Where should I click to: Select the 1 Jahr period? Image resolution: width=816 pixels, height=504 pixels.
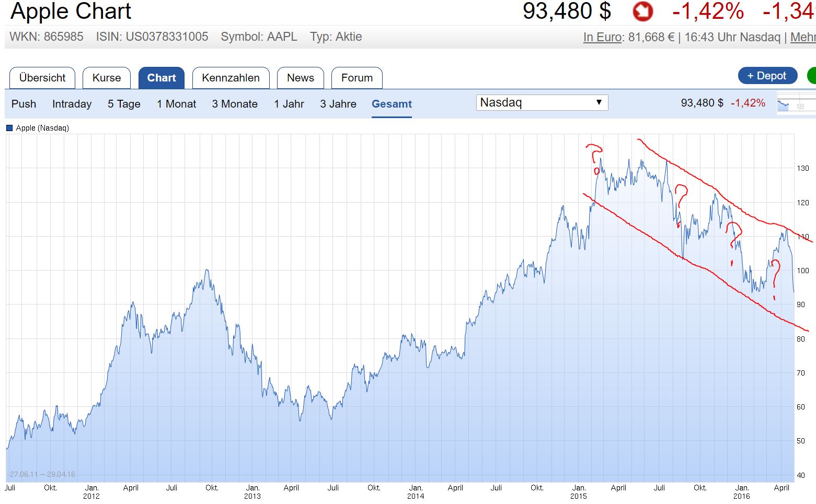tap(289, 104)
